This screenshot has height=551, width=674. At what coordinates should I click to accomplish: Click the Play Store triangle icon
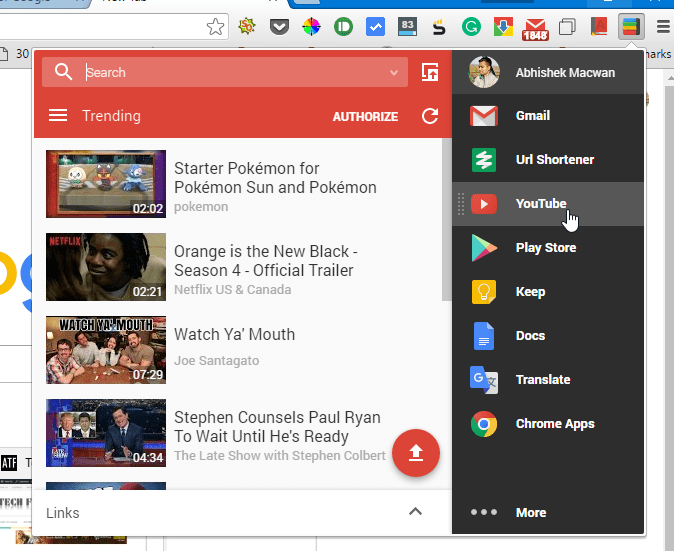click(x=484, y=248)
